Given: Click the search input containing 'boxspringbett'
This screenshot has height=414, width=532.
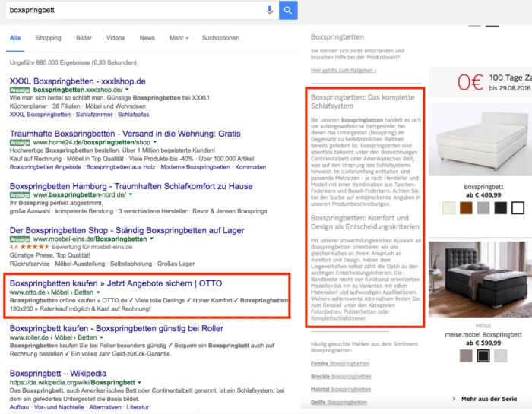Looking at the screenshot, I should (129, 10).
